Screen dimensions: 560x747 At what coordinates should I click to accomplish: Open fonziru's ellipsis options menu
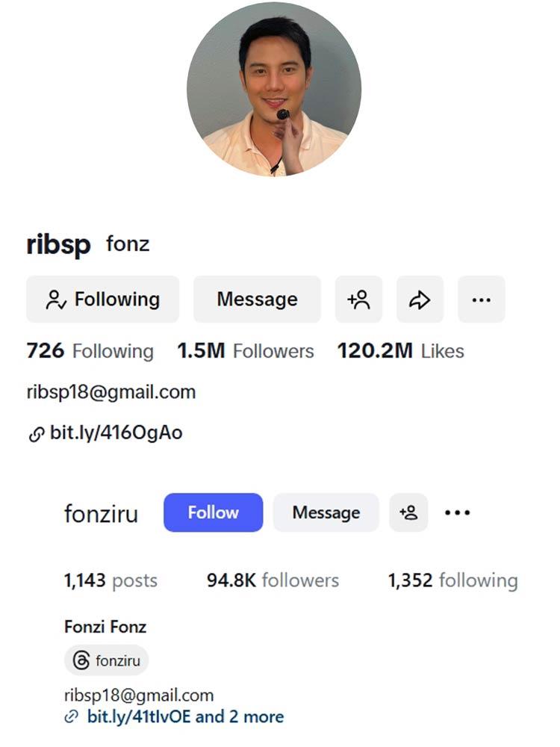(457, 512)
